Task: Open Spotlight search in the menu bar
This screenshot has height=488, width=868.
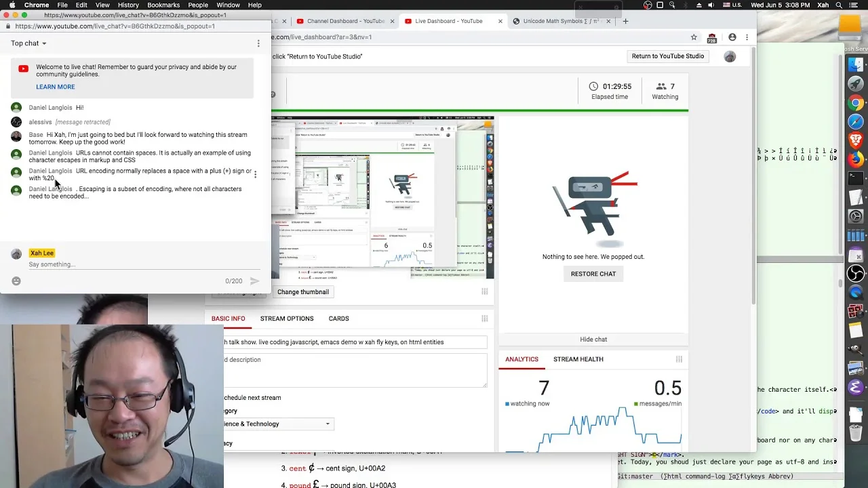Action: pos(840,5)
